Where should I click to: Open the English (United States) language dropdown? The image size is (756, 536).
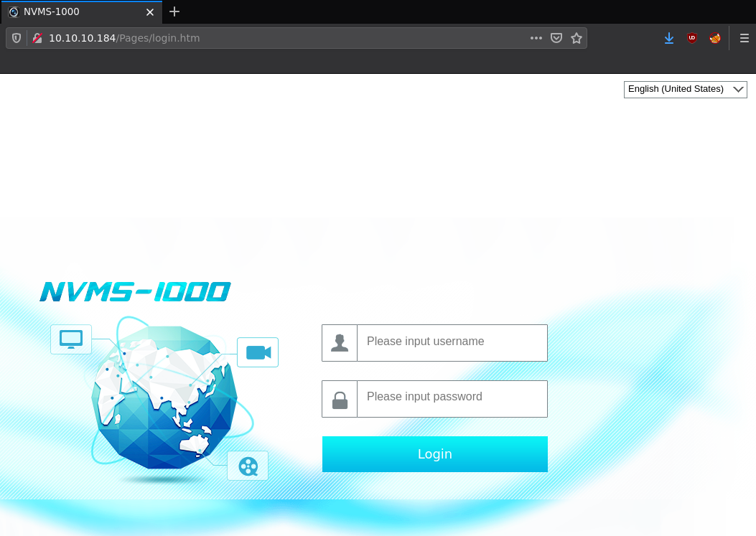685,89
